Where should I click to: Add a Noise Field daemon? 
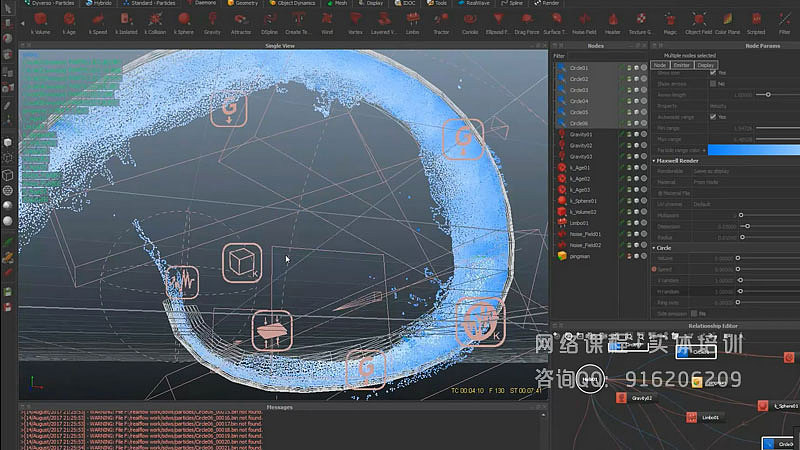tap(584, 23)
